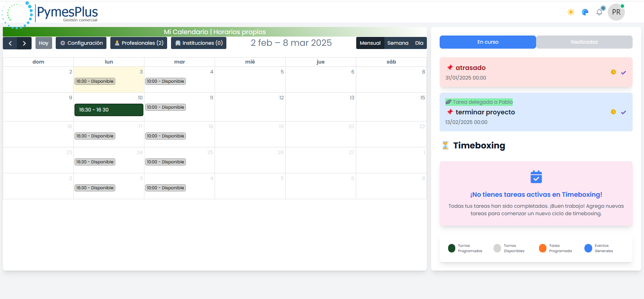Show the Realizadas tasks tab
Screen dimensions: 644x299
pos(584,42)
